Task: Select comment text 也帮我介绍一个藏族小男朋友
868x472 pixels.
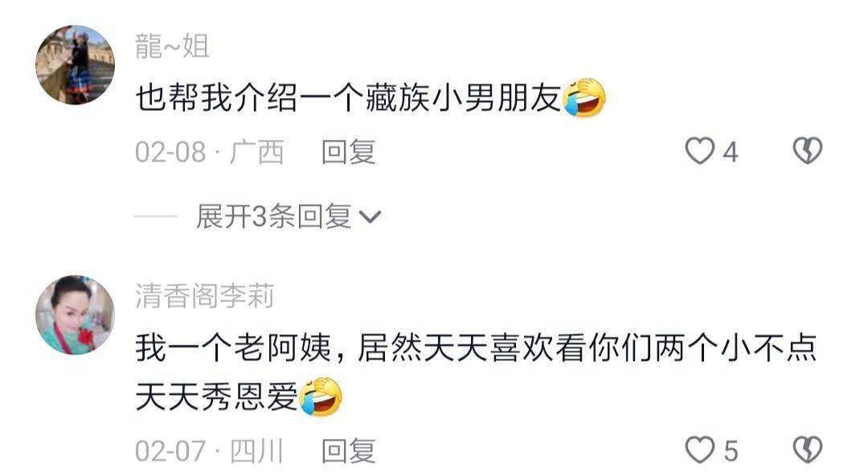Action: (x=349, y=98)
